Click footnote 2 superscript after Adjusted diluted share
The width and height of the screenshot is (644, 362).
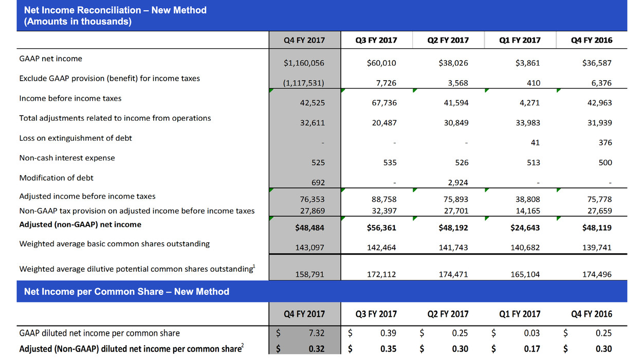243,347
